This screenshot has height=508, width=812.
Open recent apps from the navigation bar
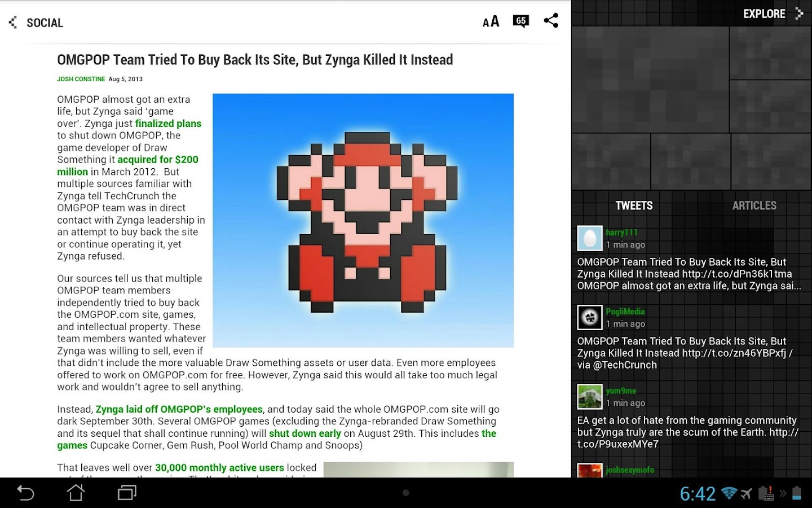[x=126, y=492]
